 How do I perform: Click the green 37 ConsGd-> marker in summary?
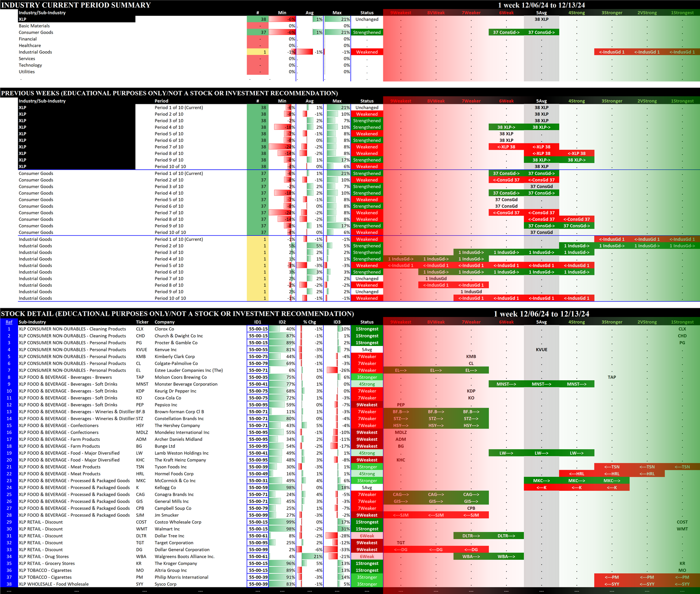pos(506,32)
